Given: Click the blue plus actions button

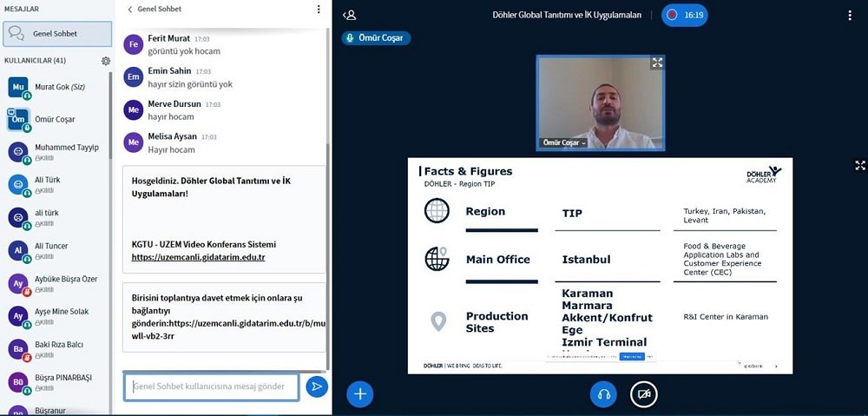Looking at the screenshot, I should tap(359, 394).
